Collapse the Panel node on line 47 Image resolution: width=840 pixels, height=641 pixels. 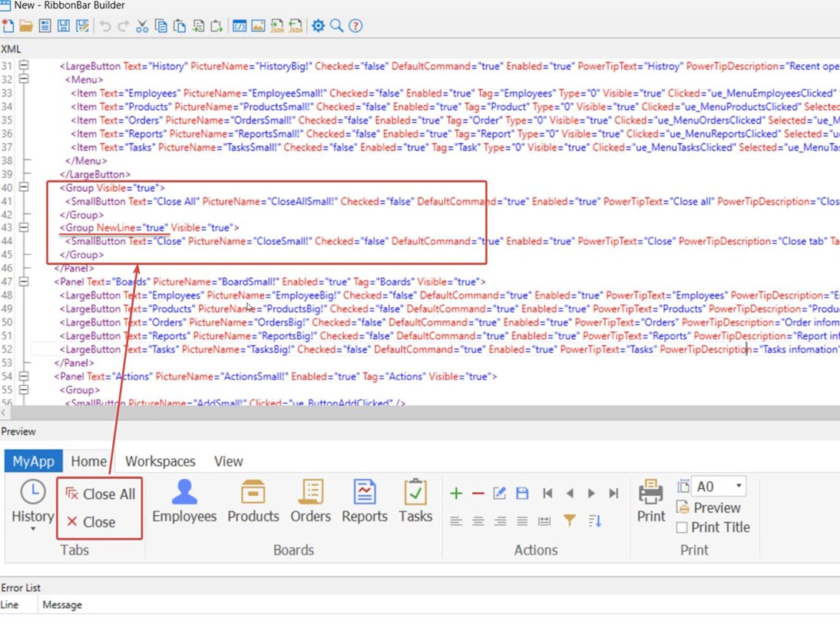24,282
